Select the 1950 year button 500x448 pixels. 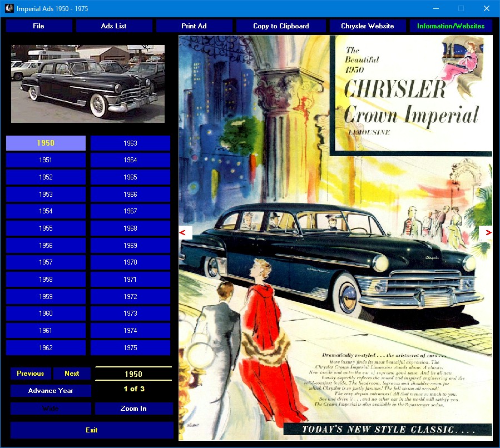click(x=46, y=143)
